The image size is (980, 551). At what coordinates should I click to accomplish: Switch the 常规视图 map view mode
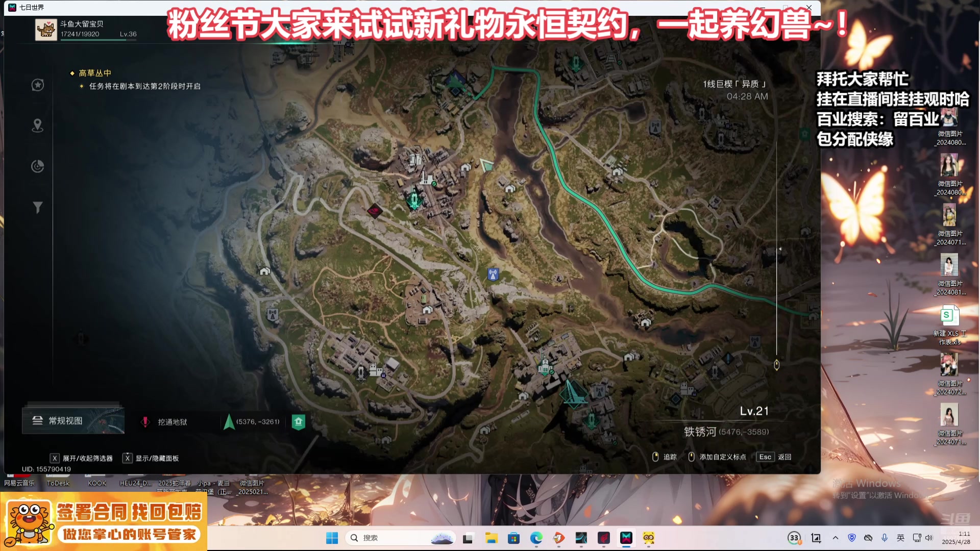(73, 421)
